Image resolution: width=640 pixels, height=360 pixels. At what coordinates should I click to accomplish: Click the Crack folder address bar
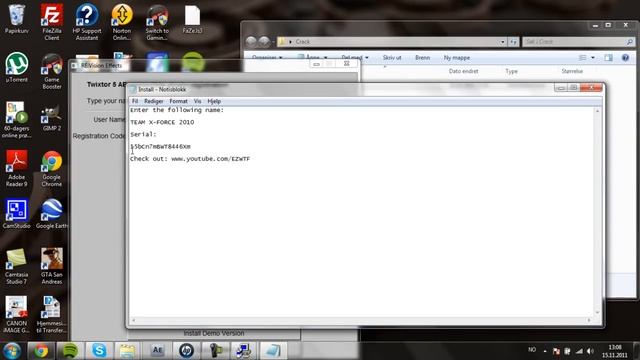click(x=392, y=42)
